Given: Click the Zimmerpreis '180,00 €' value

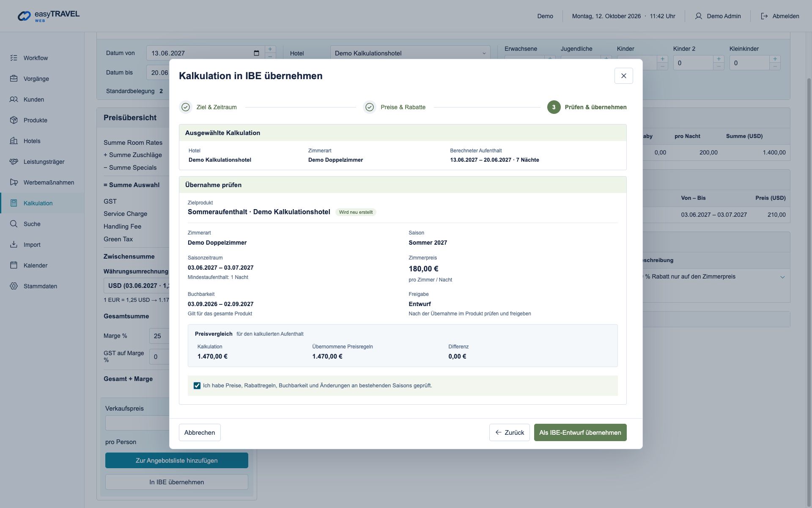Looking at the screenshot, I should (x=423, y=269).
